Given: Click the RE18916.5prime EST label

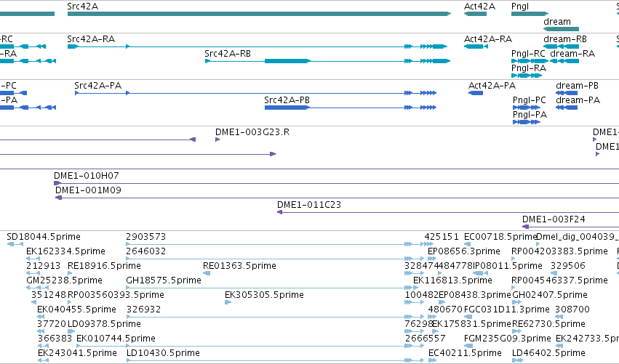Looking at the screenshot, I should click(104, 266).
